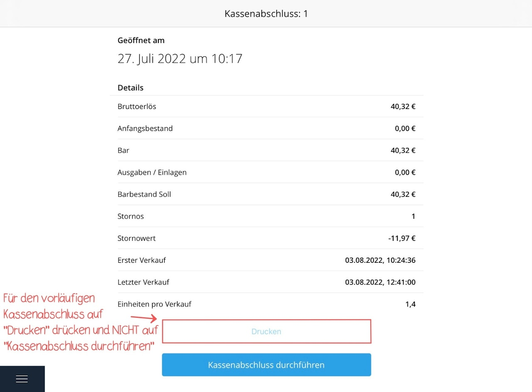The width and height of the screenshot is (532, 392).
Task: Select the Stornowert row
Action: 266,238
